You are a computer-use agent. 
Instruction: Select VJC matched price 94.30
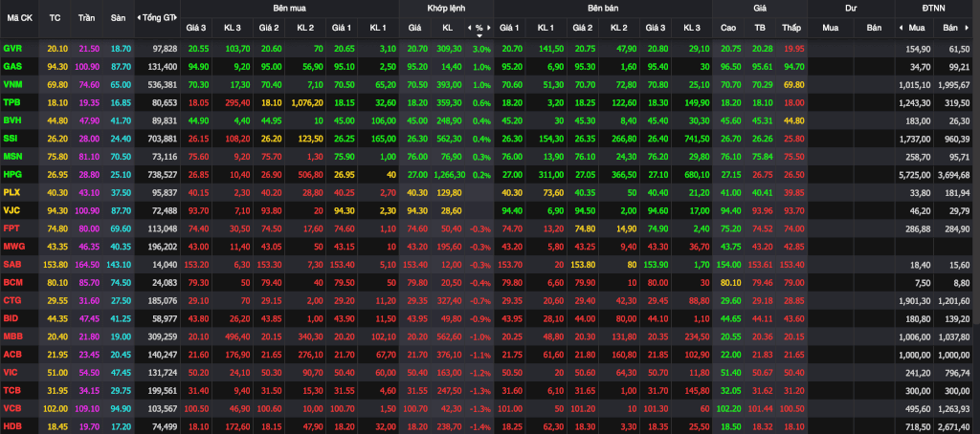click(x=417, y=210)
